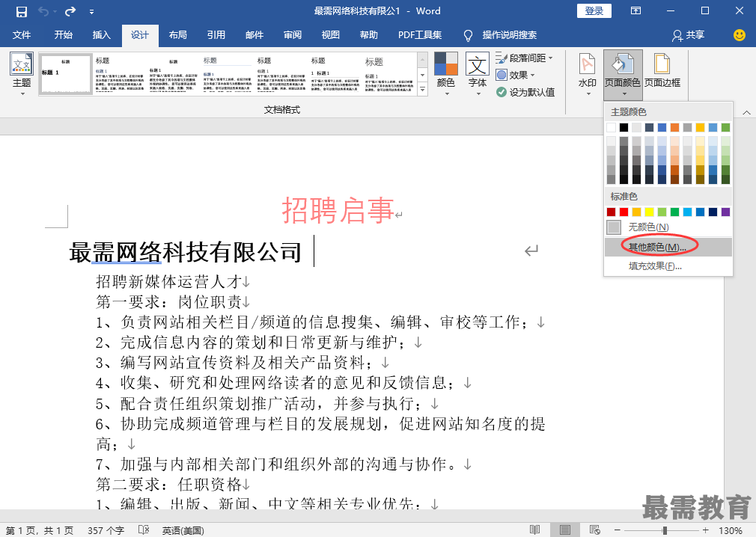
Task: Switch to the 开始 tab
Action: 63,34
